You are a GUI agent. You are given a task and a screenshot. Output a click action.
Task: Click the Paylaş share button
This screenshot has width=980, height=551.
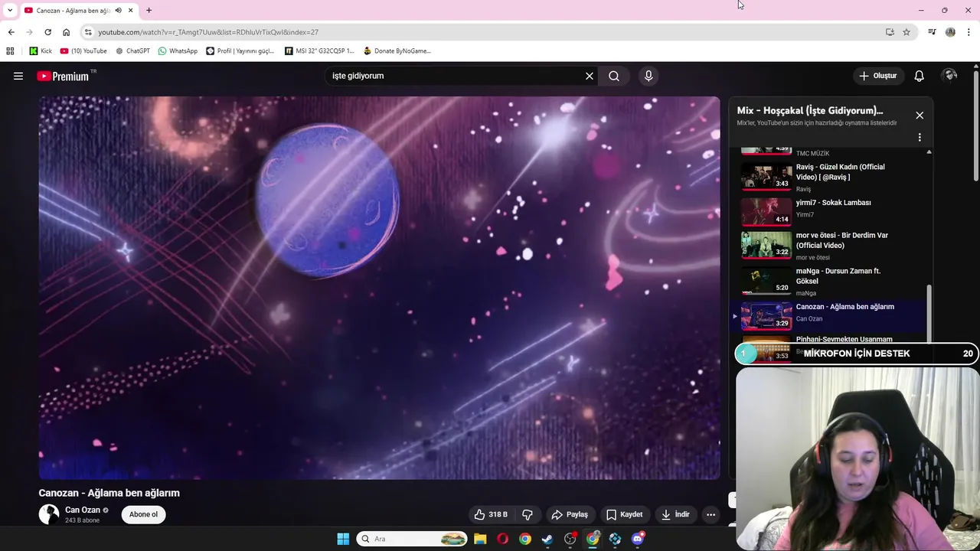tap(570, 514)
